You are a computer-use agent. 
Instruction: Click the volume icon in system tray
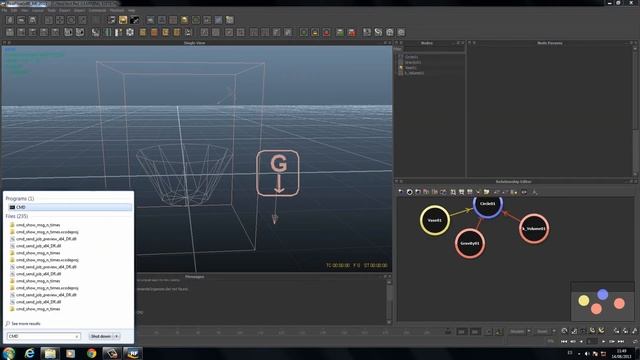click(x=587, y=353)
